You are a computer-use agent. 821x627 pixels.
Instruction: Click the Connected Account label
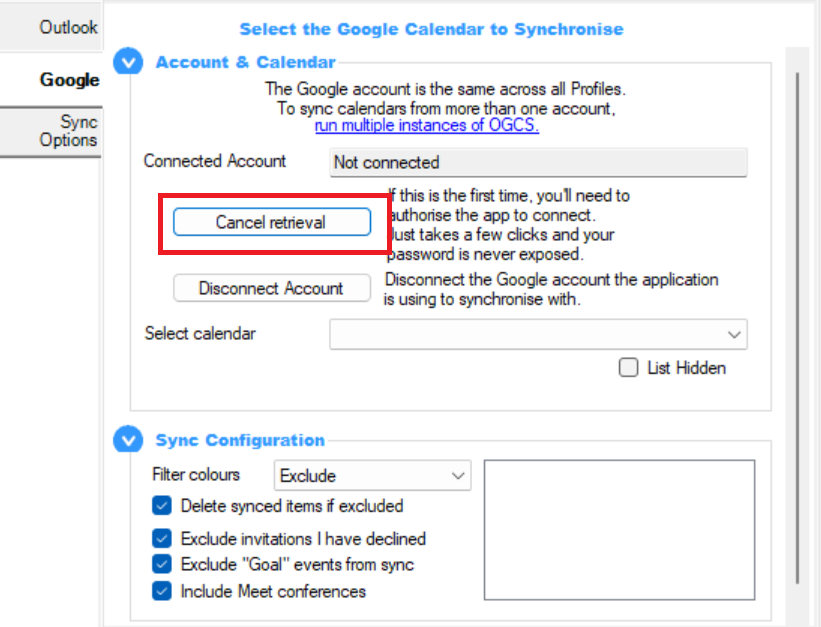coord(215,161)
